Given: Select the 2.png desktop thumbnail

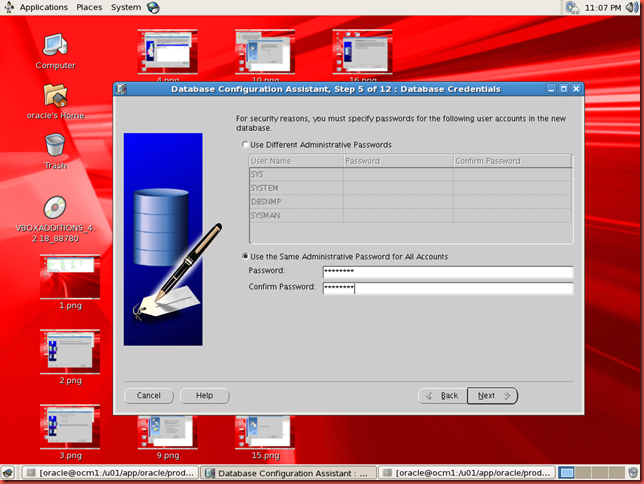Looking at the screenshot, I should coord(70,352).
